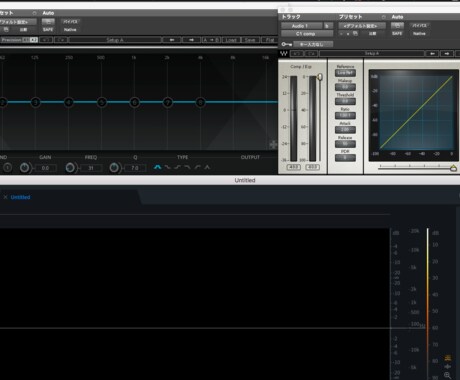Open the default preset dropdown in EQ plugin

pos(18,22)
